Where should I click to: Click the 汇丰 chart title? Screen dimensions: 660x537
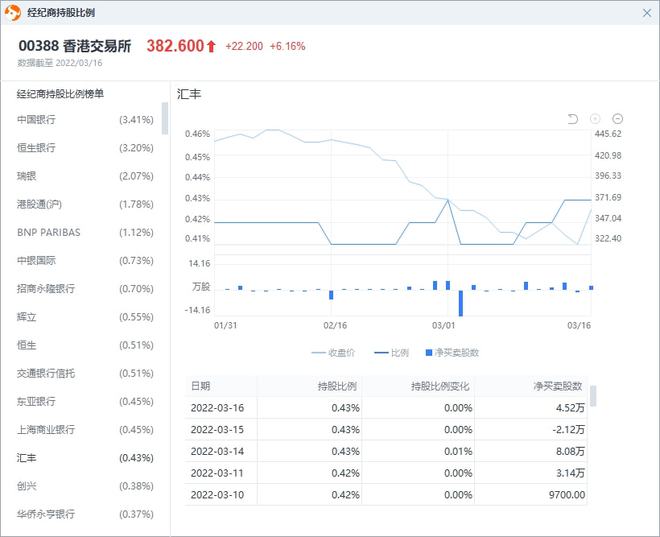pos(189,94)
